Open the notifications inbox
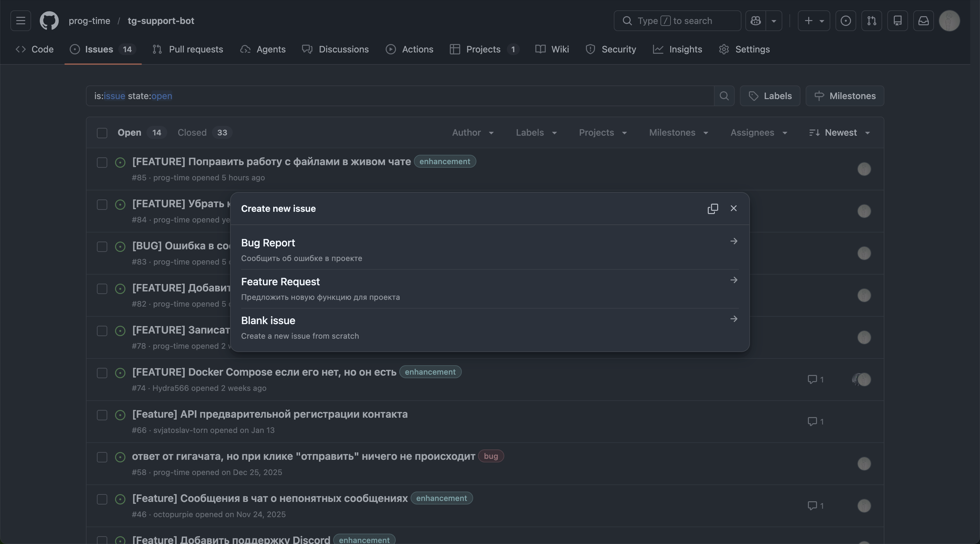 pyautogui.click(x=923, y=20)
